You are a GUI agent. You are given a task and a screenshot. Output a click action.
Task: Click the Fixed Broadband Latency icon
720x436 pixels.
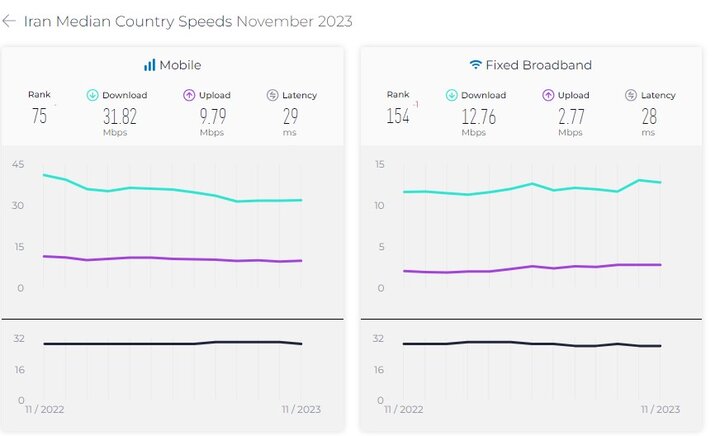pyautogui.click(x=631, y=95)
